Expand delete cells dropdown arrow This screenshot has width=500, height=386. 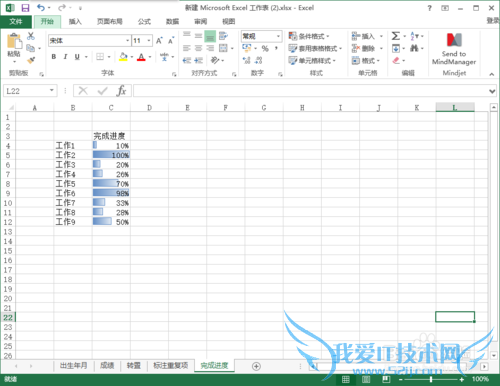(x=381, y=49)
